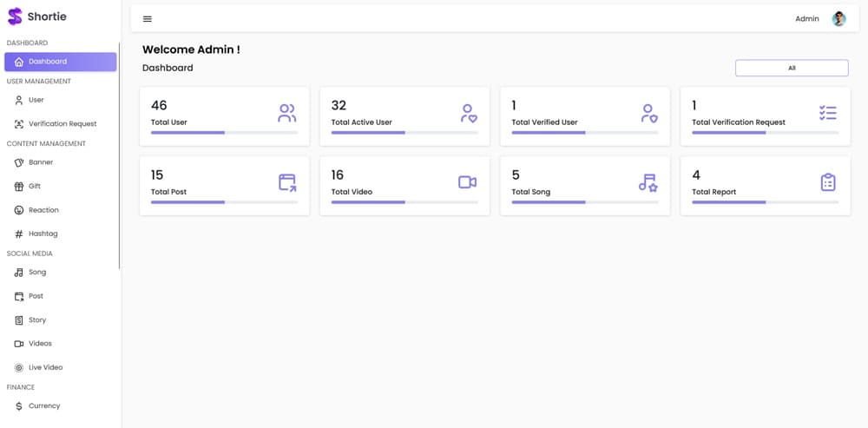Click the Total Verified User progress bar

click(584, 133)
